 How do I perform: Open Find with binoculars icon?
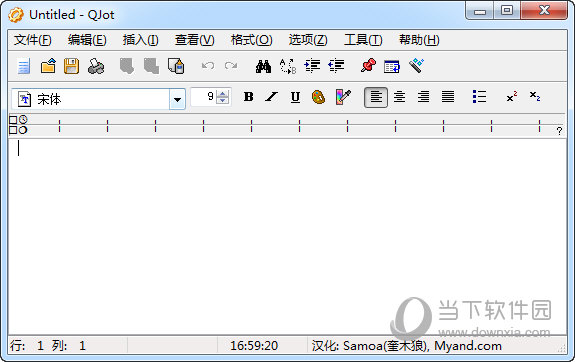pyautogui.click(x=263, y=66)
